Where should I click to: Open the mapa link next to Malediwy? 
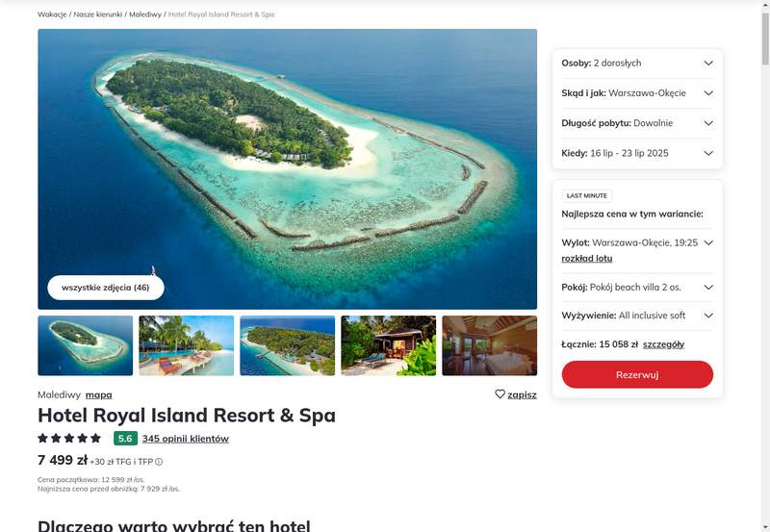tap(99, 394)
